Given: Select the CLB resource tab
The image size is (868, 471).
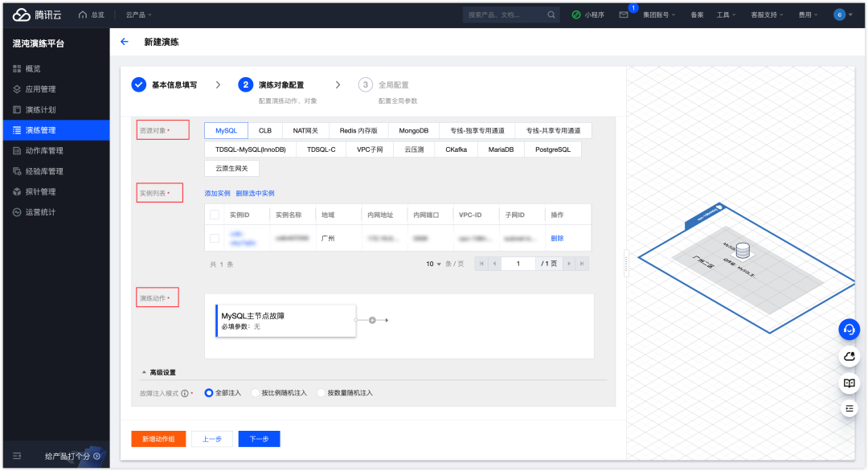Looking at the screenshot, I should coord(265,131).
